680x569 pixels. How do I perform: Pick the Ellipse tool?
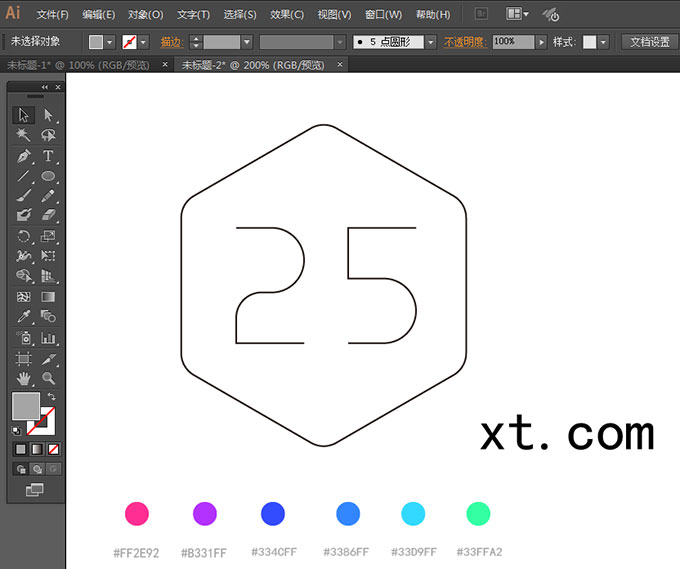pos(48,176)
